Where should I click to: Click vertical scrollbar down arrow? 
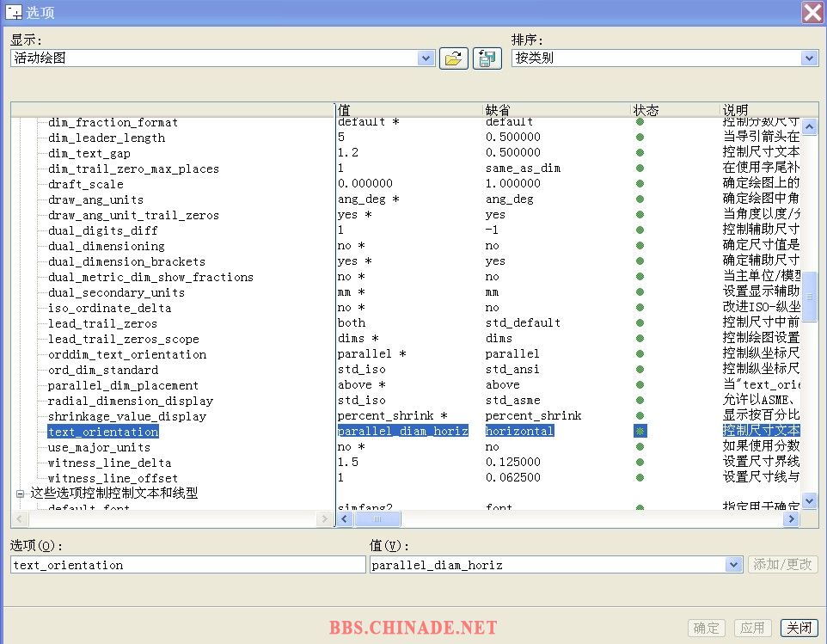pyautogui.click(x=810, y=500)
